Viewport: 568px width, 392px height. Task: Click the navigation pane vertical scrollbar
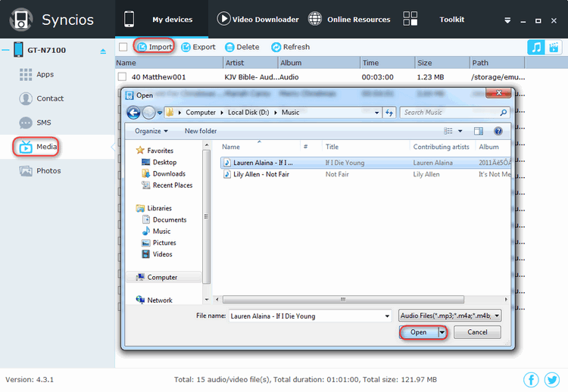click(206, 217)
